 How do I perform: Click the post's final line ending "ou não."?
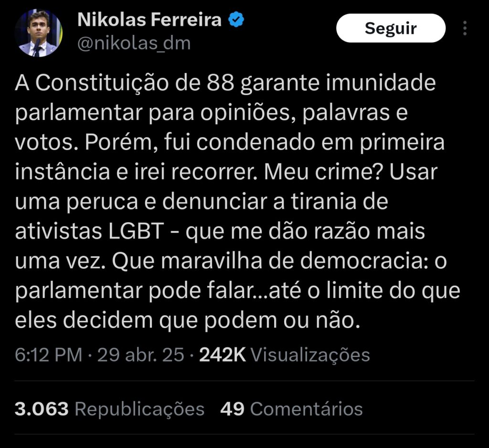pyautogui.click(x=186, y=320)
